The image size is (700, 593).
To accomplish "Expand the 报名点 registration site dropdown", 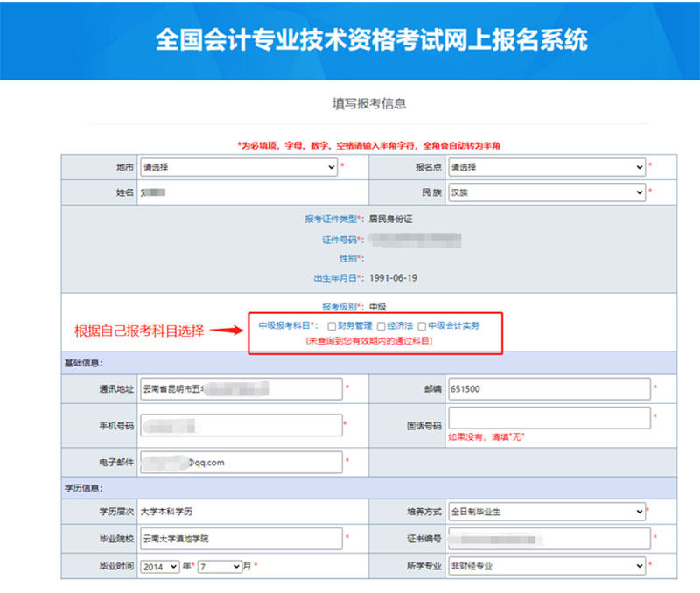I will [546, 166].
